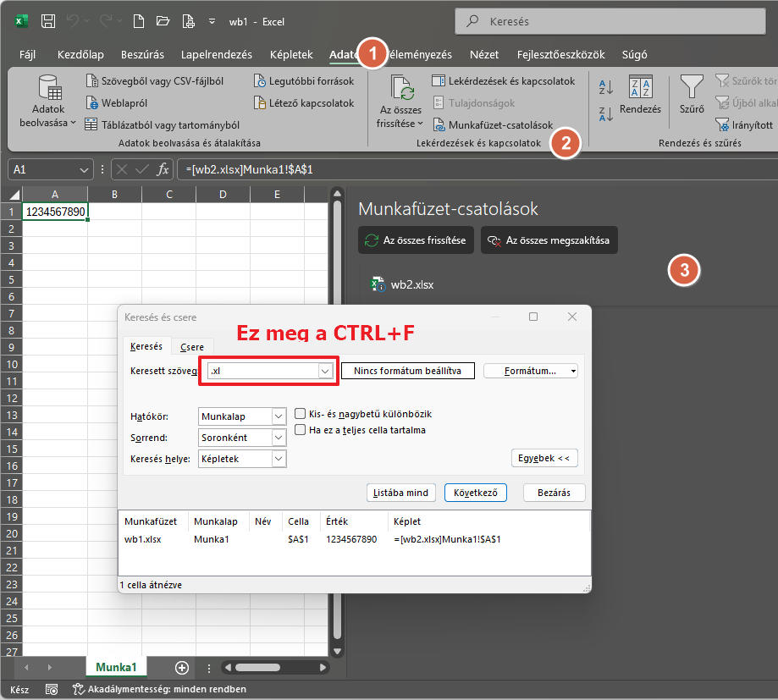Open the Képletek tab

[x=291, y=54]
